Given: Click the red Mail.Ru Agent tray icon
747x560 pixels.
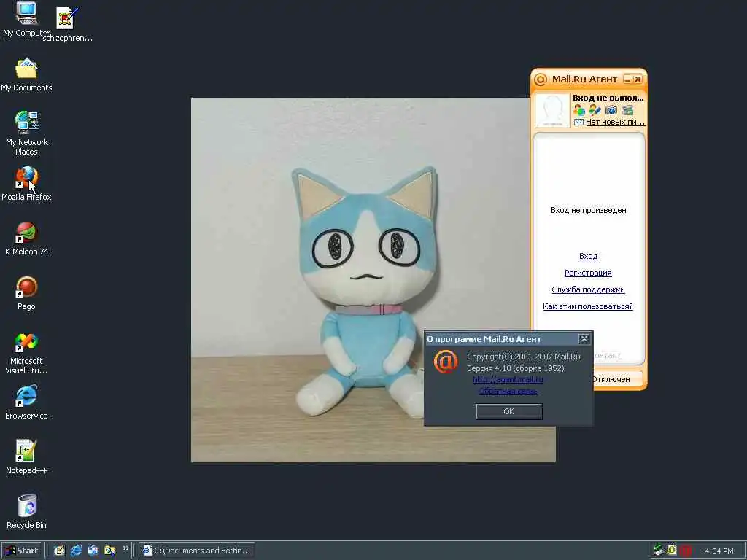Looking at the screenshot, I should pyautogui.click(x=685, y=551).
